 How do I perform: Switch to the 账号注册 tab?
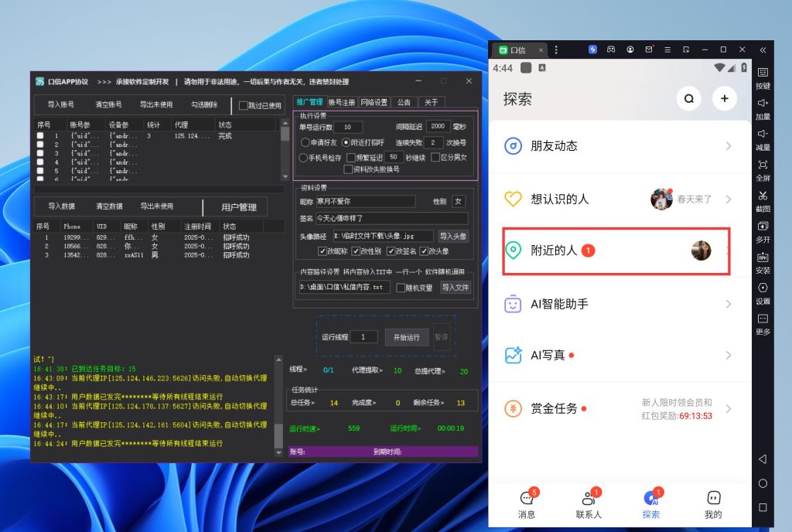(x=341, y=102)
